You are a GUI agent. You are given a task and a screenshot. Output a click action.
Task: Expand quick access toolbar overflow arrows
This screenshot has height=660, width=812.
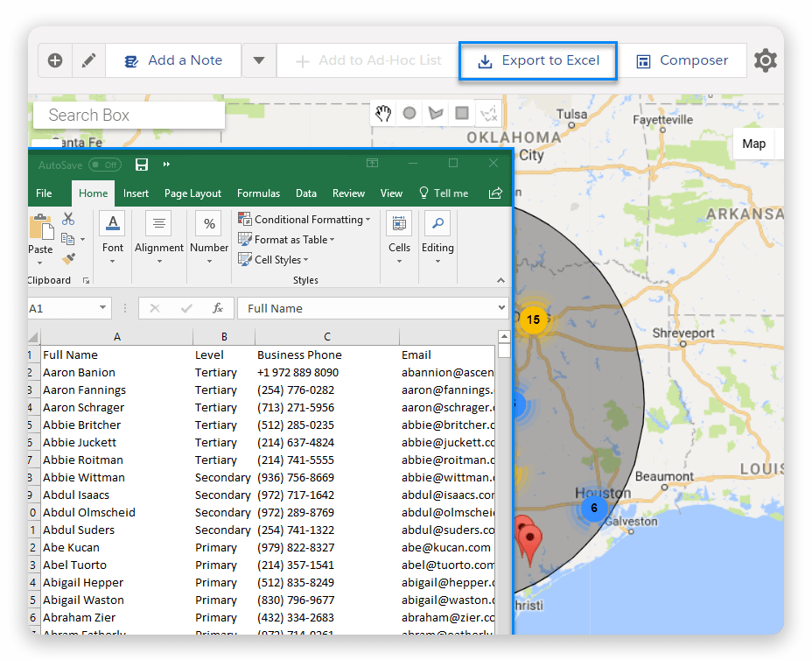(167, 165)
